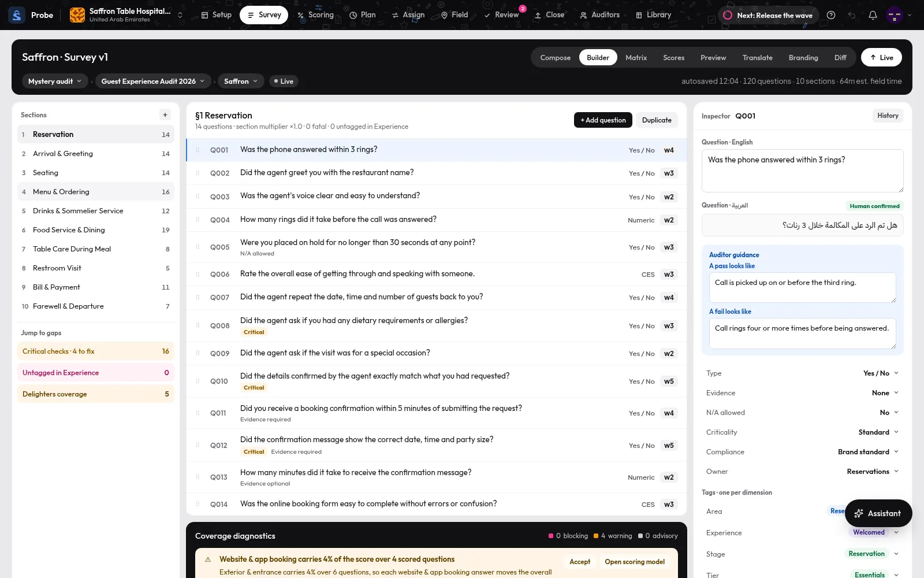
Task: Click the Probe app logo icon
Action: [17, 15]
